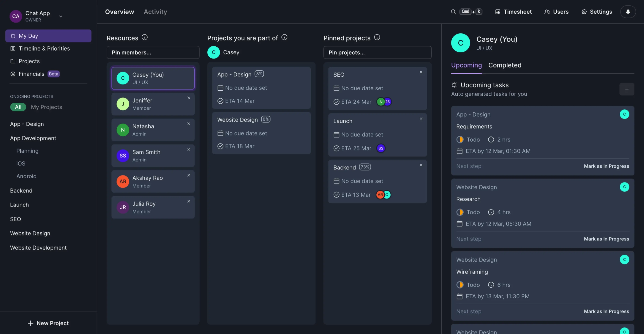The height and width of the screenshot is (334, 644).
Task: Open the Financials Beta section
Action: click(x=32, y=74)
